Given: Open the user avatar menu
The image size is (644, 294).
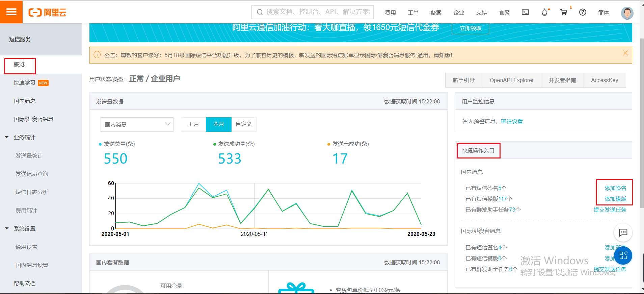Looking at the screenshot, I should 627,13.
